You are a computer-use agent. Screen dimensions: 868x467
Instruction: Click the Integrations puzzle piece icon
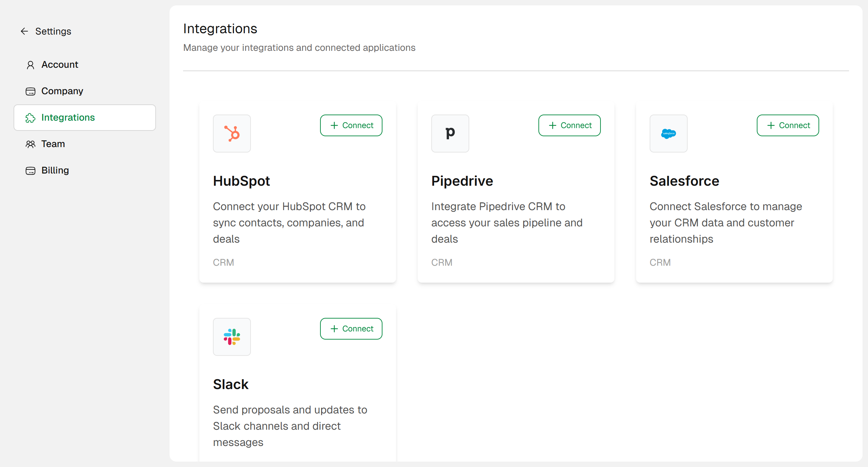click(31, 118)
